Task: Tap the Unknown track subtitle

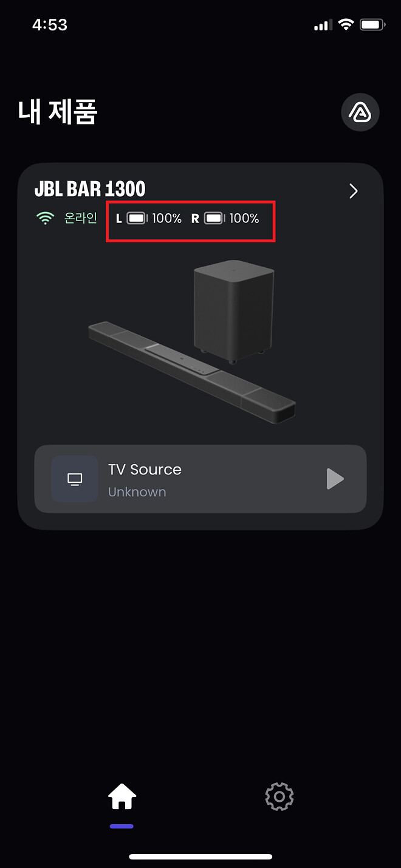Action: click(137, 492)
